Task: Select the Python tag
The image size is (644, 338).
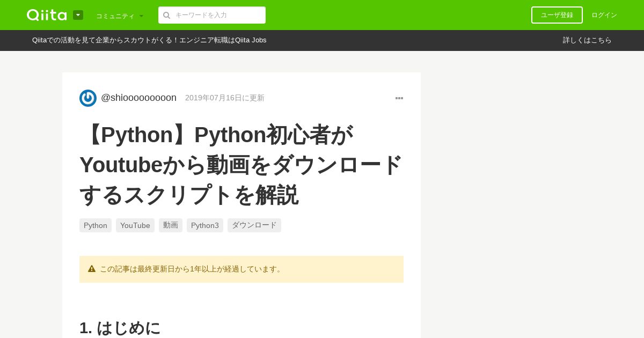Action: (x=96, y=225)
